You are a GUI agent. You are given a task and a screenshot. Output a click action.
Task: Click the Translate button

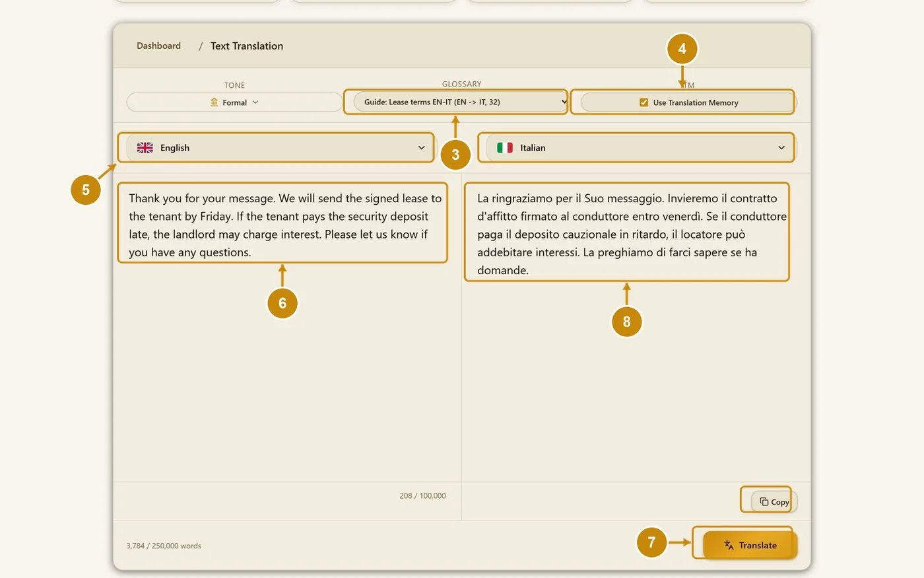pos(750,546)
